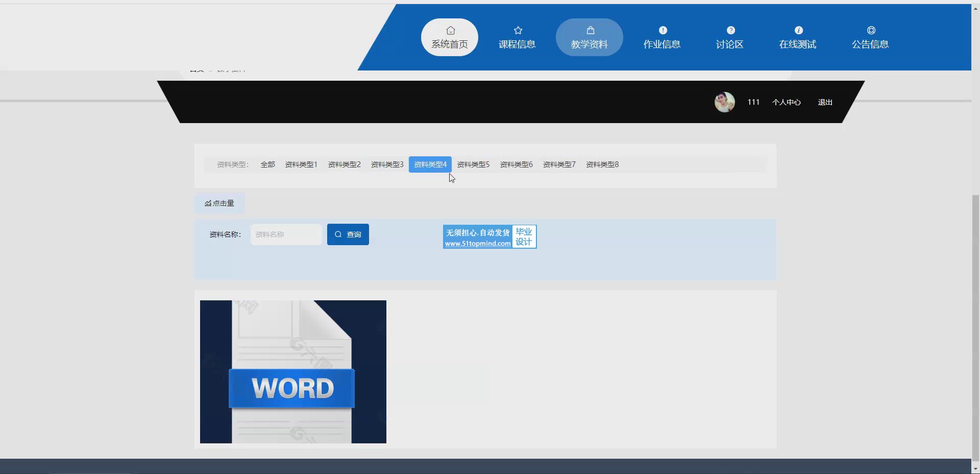Click the 51topmind.com ad banner
Image resolution: width=980 pixels, height=474 pixels.
[x=489, y=237]
